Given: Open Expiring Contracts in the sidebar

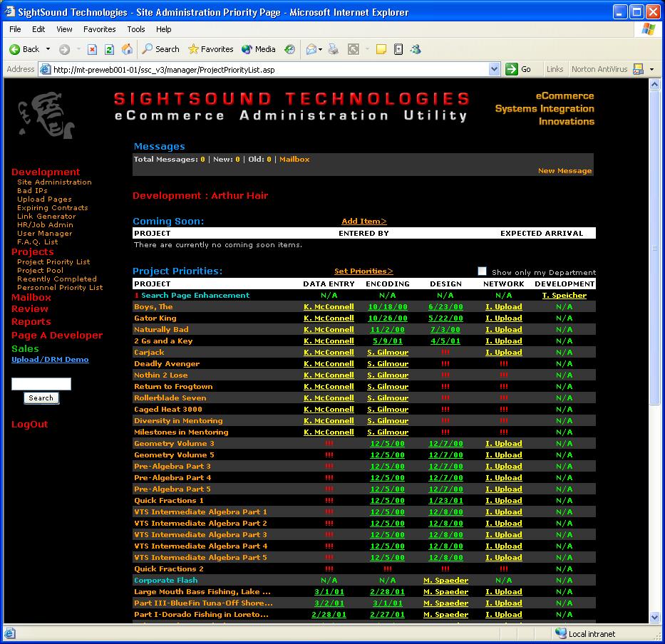Looking at the screenshot, I should tap(53, 208).
